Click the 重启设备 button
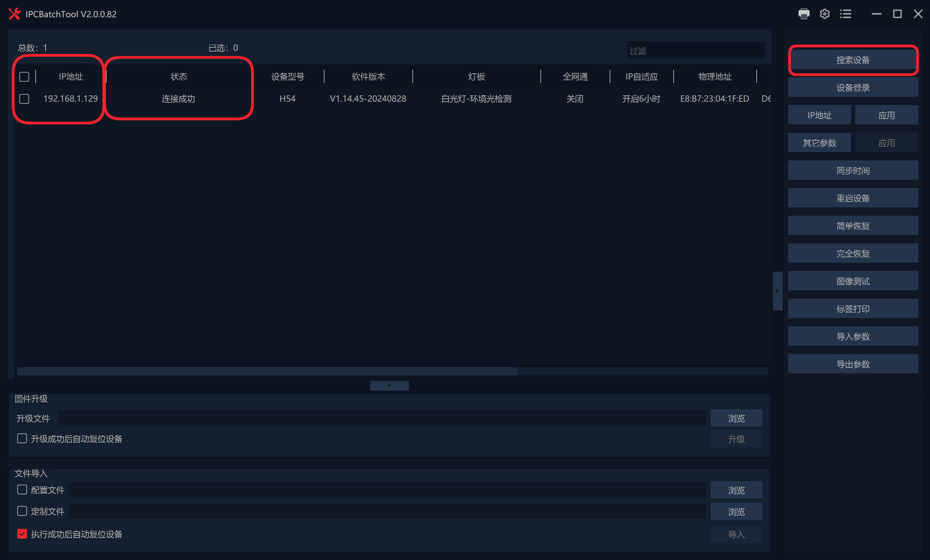This screenshot has height=560, width=930. pyautogui.click(x=852, y=198)
